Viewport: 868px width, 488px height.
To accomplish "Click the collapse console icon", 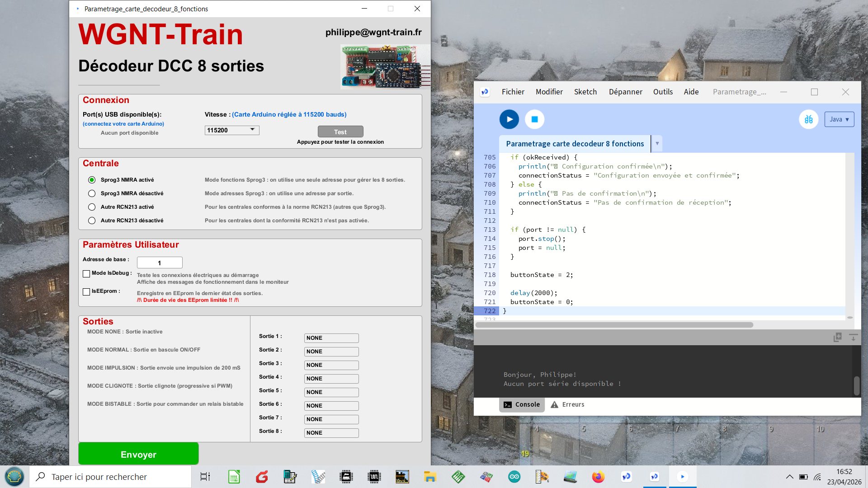I will (x=853, y=337).
